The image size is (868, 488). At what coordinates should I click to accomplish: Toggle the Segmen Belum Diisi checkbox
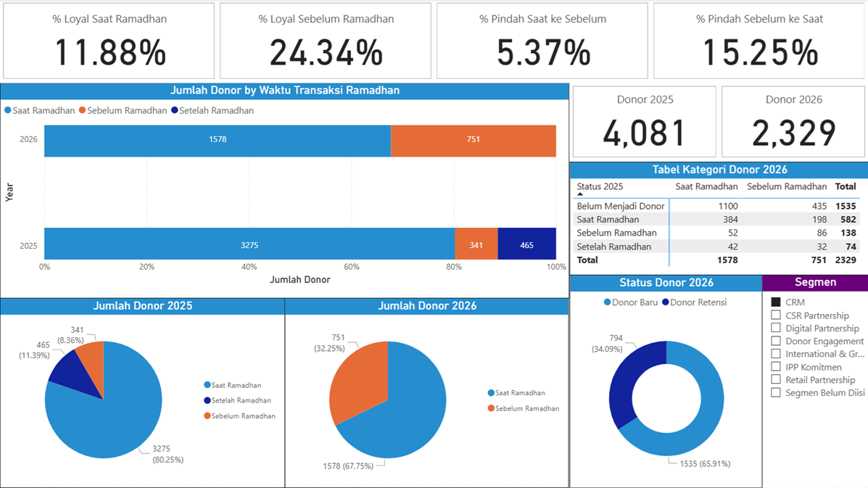click(776, 392)
